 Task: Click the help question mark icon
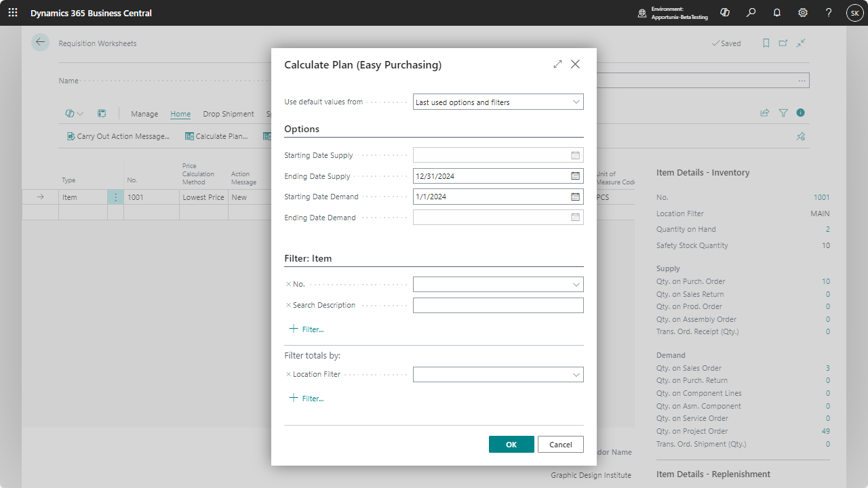[829, 13]
